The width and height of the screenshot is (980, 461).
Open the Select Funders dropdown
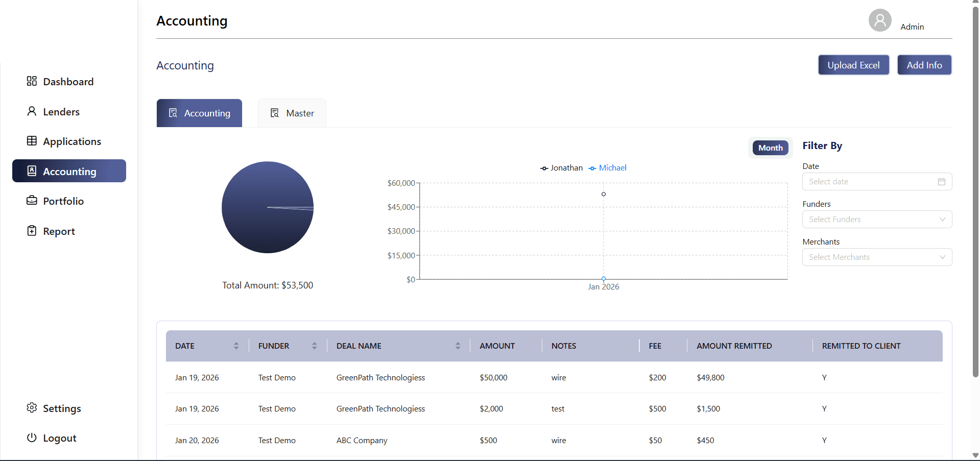(x=877, y=220)
